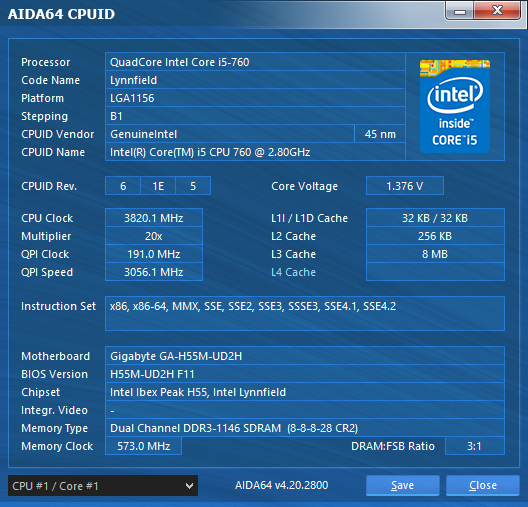Click the Memory Clock value 573.0 MHz
The width and height of the screenshot is (528, 507).
pyautogui.click(x=143, y=446)
